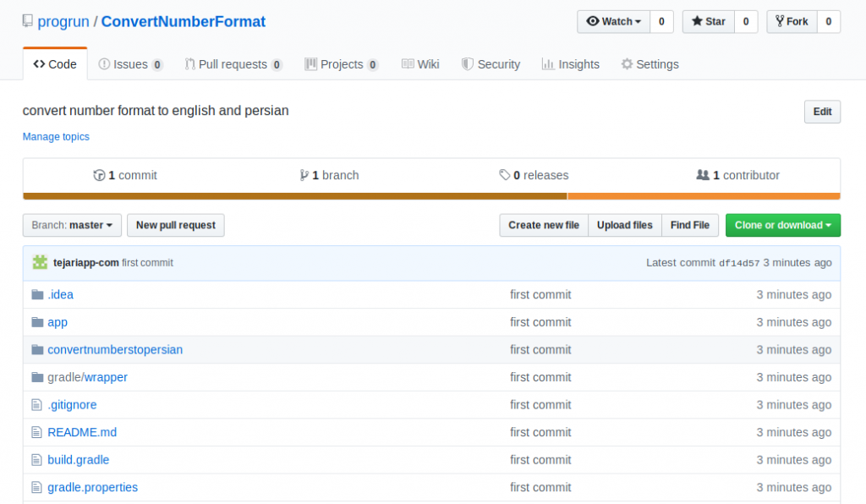Click the README.md file icon
The image size is (866, 504).
tap(36, 433)
